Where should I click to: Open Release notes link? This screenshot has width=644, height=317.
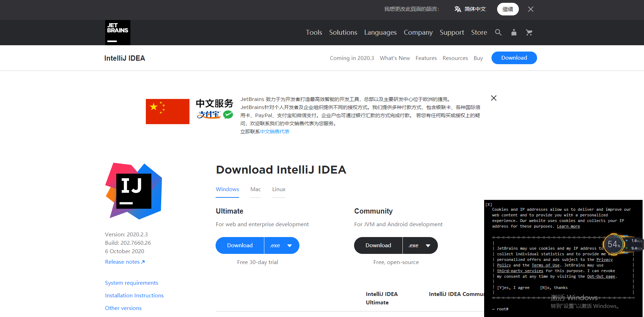point(125,262)
